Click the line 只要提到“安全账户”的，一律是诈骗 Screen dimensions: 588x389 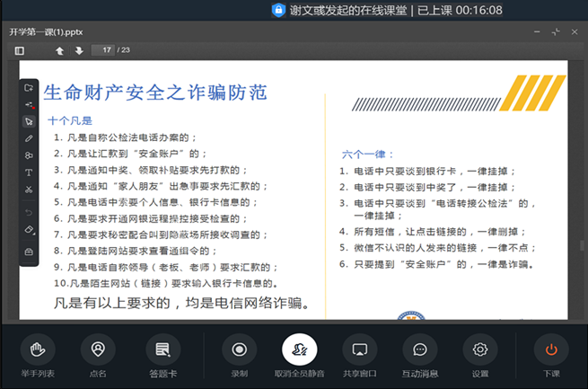click(x=436, y=264)
